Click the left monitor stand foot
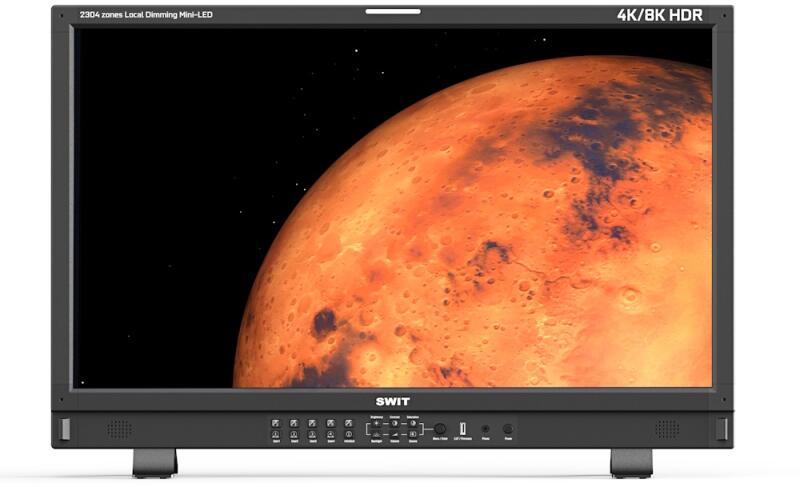This screenshot has width=800, height=487. click(x=155, y=462)
